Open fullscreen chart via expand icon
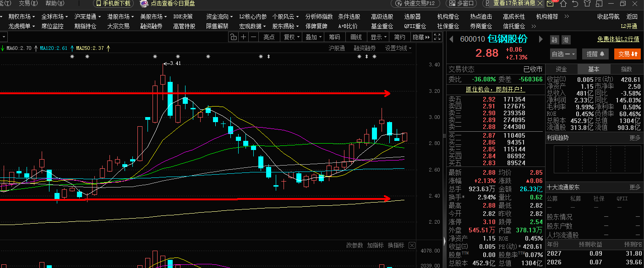This screenshot has width=644, height=268. pos(437,37)
